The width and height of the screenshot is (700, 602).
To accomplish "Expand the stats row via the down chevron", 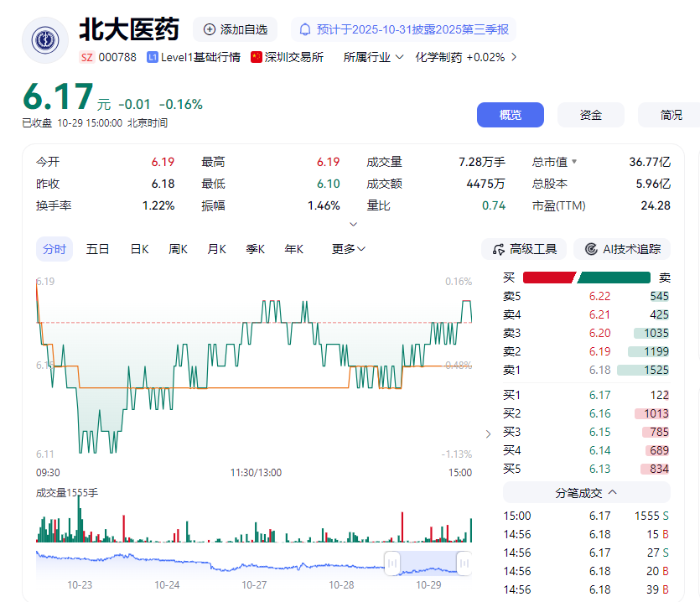I will coord(353,224).
